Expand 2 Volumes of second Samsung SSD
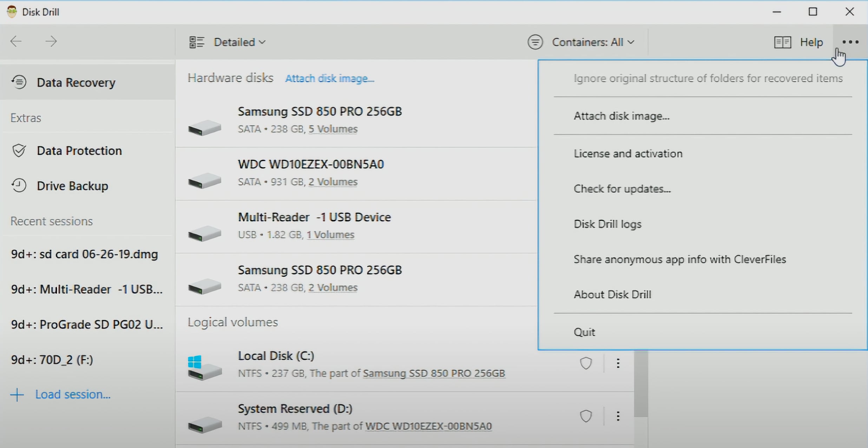868x448 pixels. coord(333,288)
